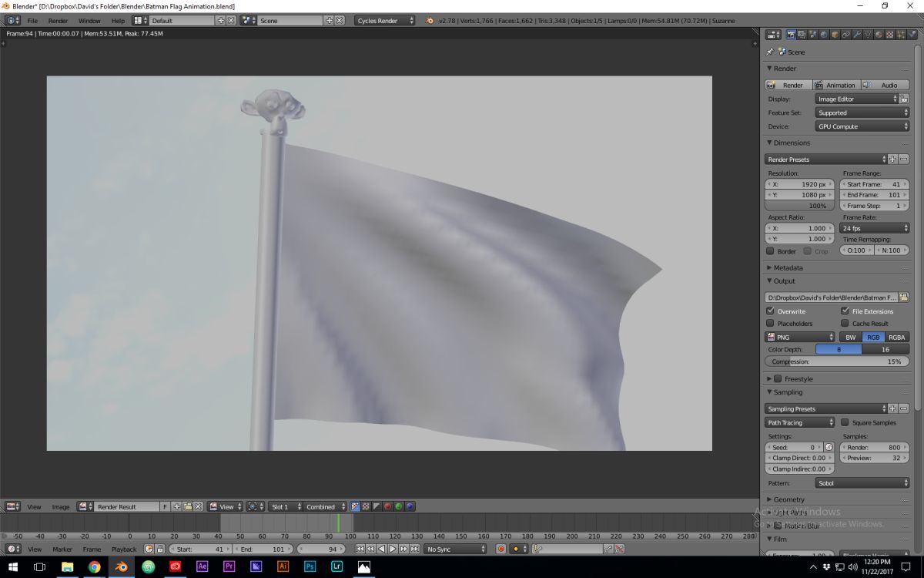This screenshot has height=578, width=924.
Task: Open the Help menu
Action: click(118, 21)
